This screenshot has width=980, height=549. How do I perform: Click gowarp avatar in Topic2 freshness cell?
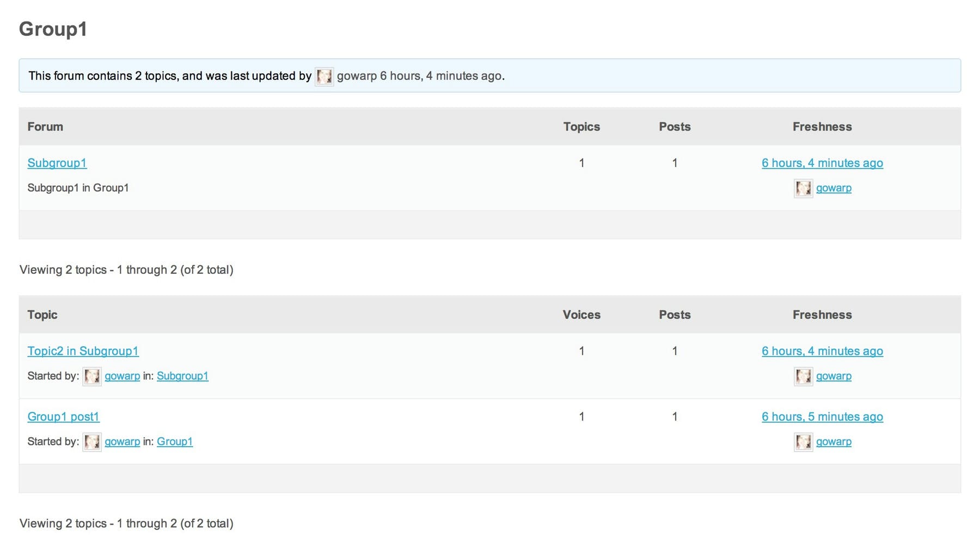point(803,377)
